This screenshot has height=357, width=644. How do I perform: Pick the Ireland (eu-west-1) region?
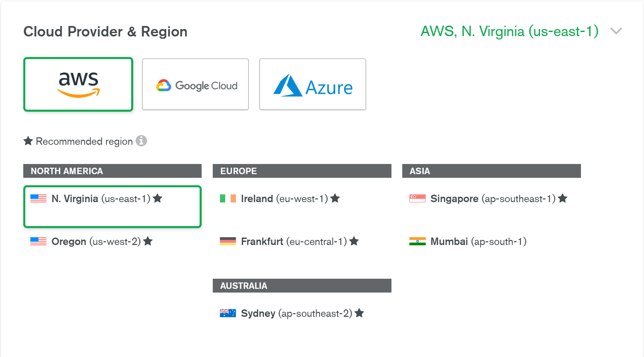point(284,199)
